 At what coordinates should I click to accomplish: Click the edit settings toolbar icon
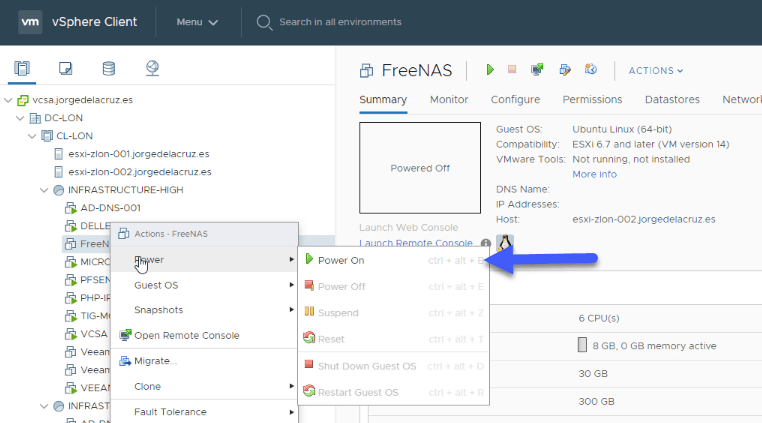click(x=565, y=70)
